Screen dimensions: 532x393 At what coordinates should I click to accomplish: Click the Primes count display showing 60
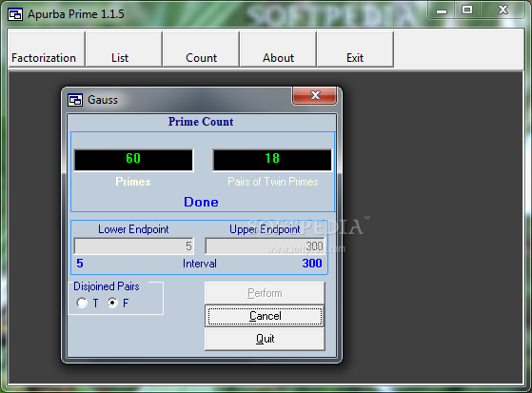pyautogui.click(x=133, y=160)
